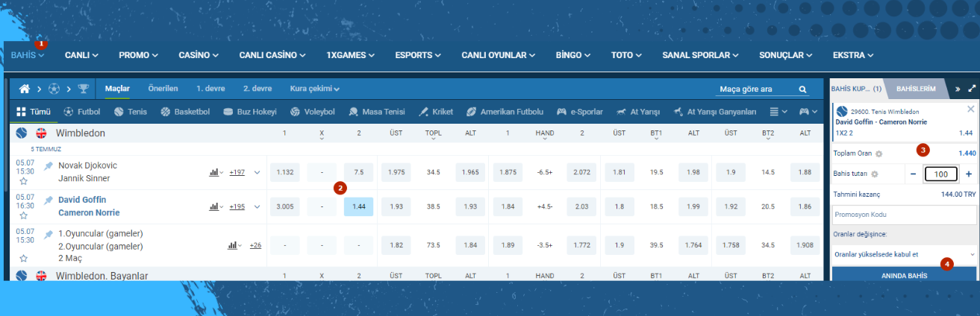Open At Yarışı Ganyanları filter

pyautogui.click(x=714, y=112)
